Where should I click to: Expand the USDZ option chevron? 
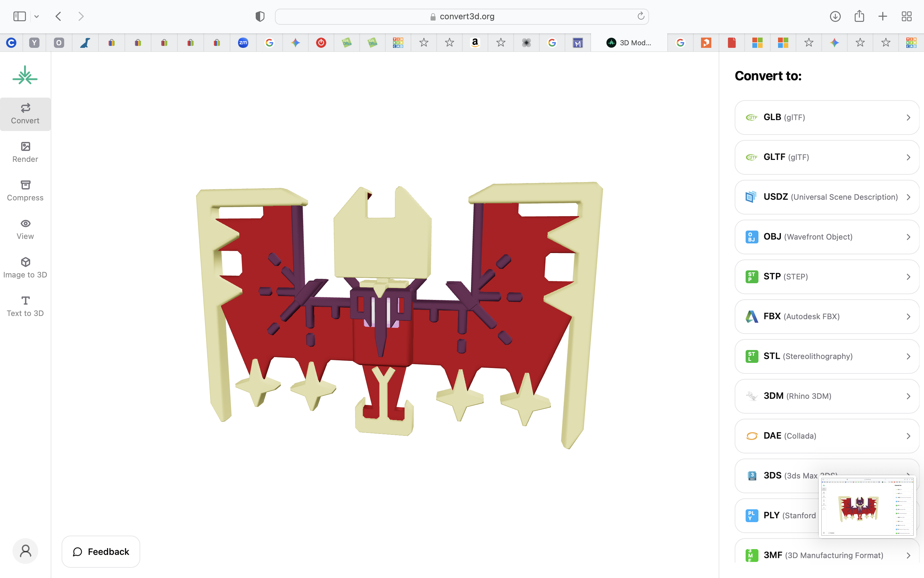click(x=908, y=197)
